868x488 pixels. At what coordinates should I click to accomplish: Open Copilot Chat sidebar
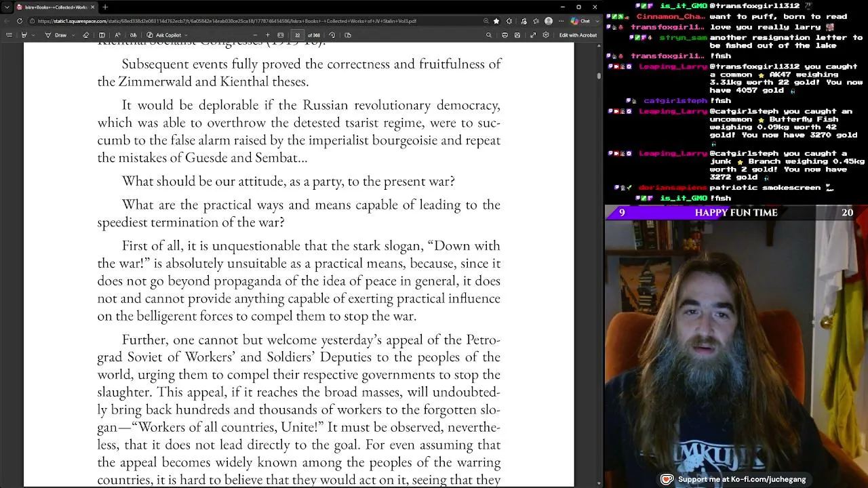point(578,21)
